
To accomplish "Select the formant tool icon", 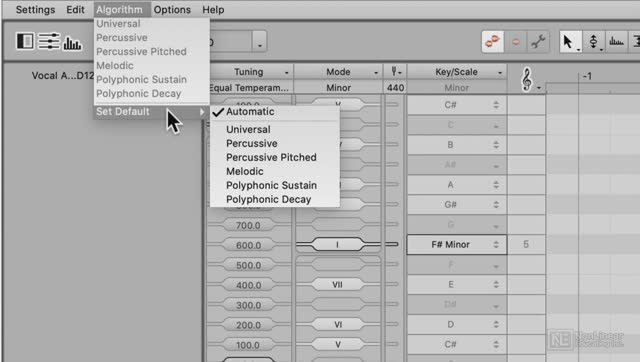I will point(616,42).
